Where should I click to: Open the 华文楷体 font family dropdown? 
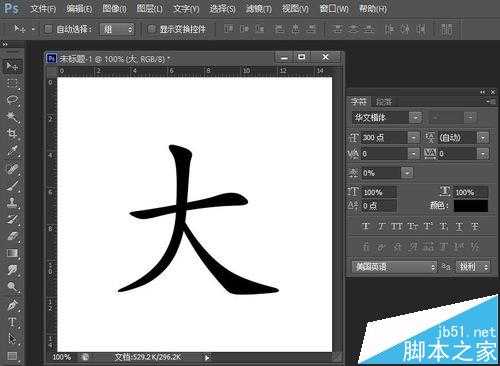[x=416, y=117]
